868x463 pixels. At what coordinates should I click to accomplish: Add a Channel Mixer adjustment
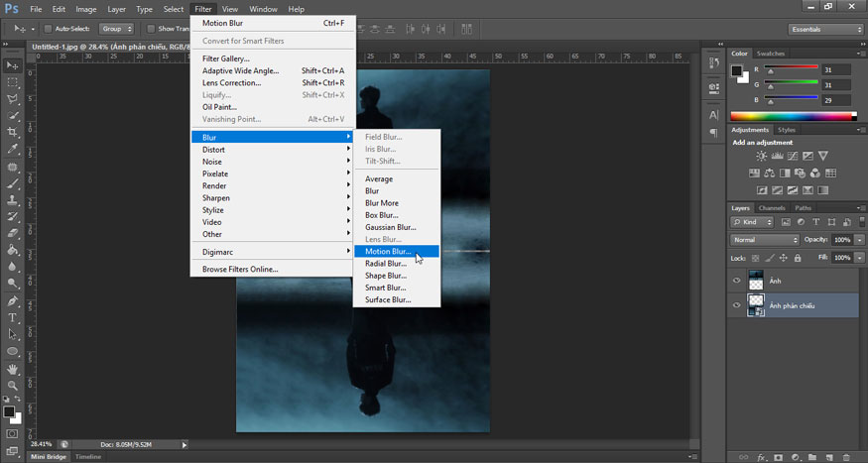[814, 174]
